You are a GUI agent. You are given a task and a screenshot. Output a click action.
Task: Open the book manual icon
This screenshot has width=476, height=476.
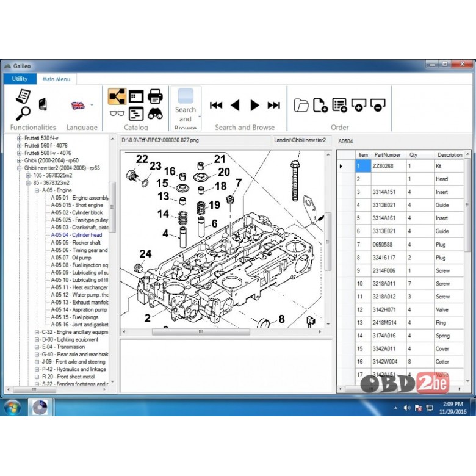[43, 104]
